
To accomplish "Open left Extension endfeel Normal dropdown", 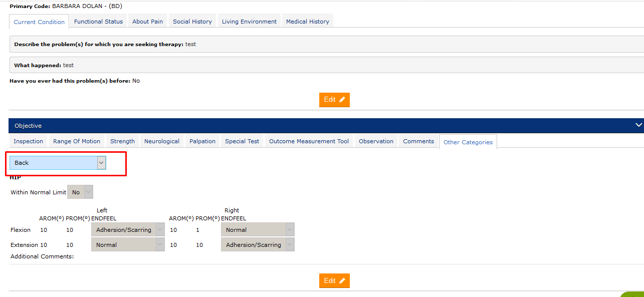I will [127, 245].
